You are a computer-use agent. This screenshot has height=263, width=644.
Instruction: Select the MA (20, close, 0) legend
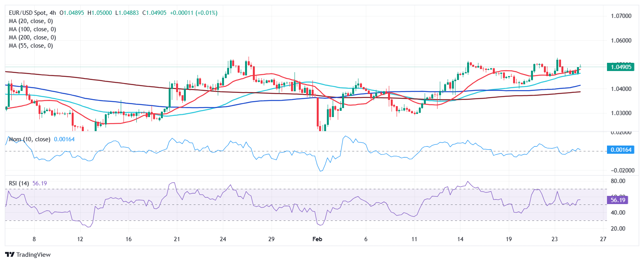coord(31,21)
